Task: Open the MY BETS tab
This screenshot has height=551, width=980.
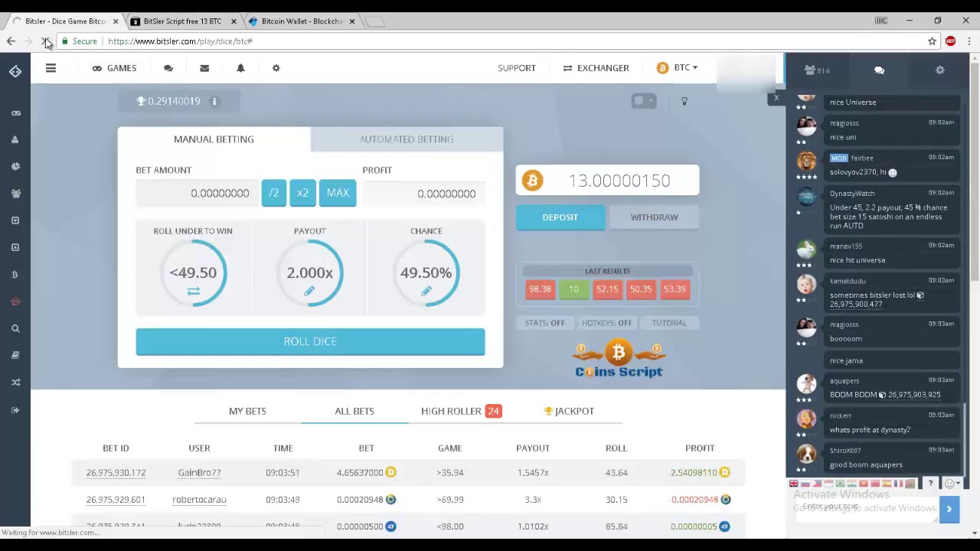Action: point(247,411)
